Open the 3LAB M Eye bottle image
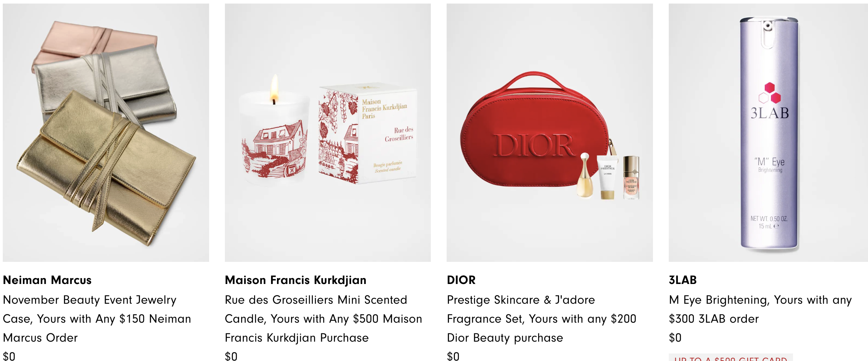 click(x=768, y=133)
